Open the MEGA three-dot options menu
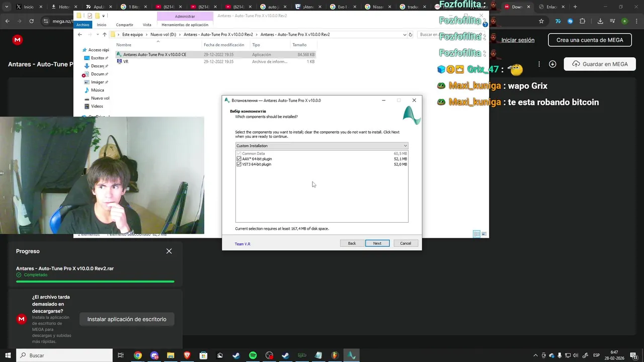644x362 pixels. (x=539, y=64)
